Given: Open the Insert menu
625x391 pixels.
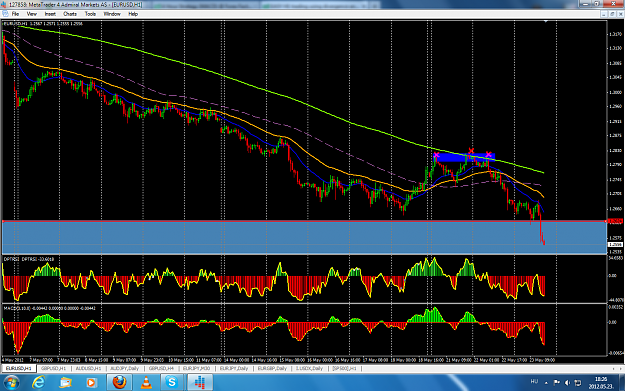Looking at the screenshot, I should pyautogui.click(x=50, y=14).
